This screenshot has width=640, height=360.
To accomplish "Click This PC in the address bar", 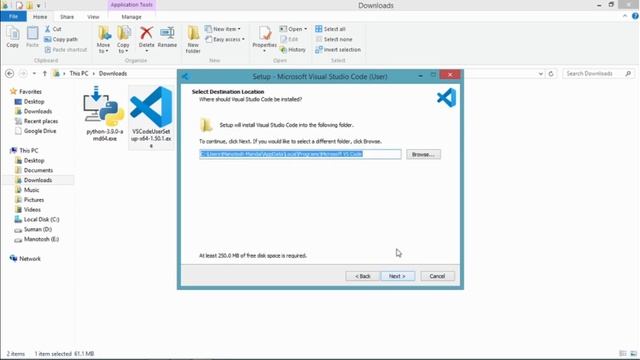I will click(79, 73).
